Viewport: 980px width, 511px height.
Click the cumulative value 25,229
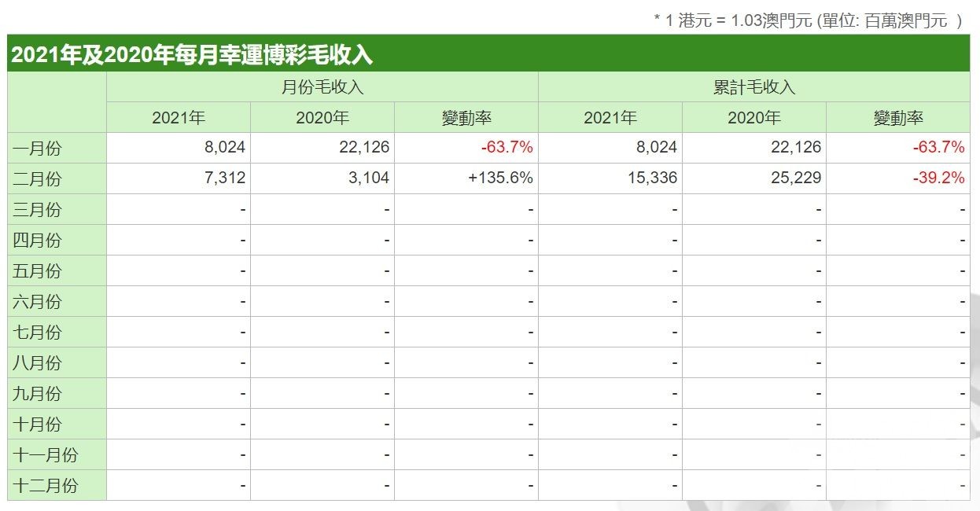click(x=797, y=178)
